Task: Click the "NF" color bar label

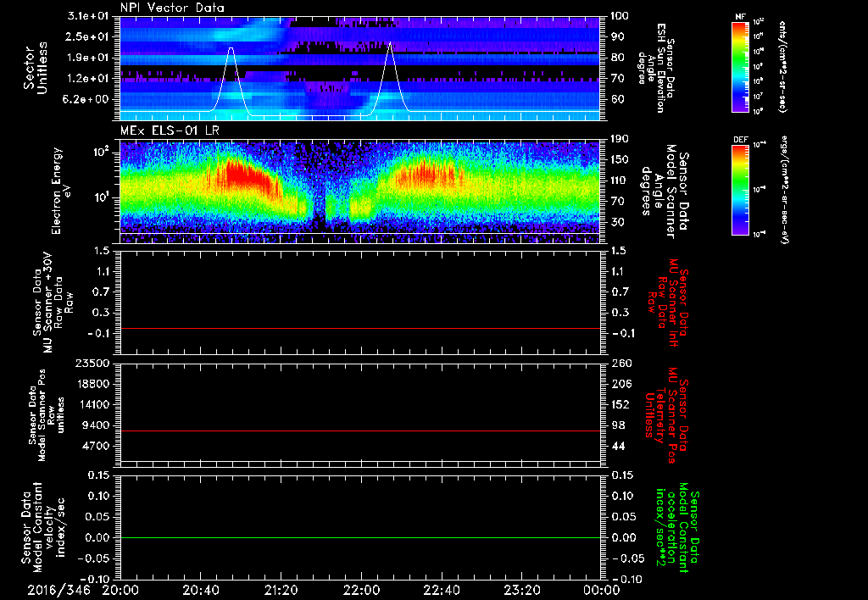Action: point(740,17)
